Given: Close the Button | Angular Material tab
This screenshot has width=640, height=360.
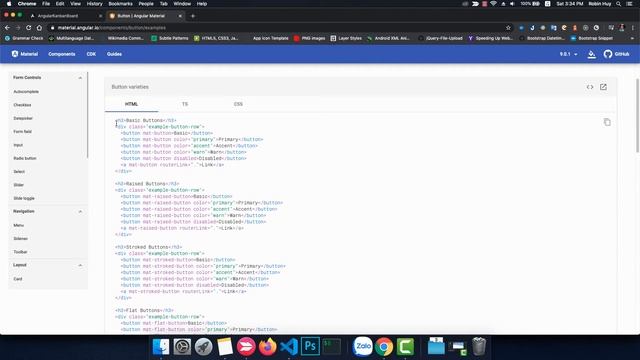Looking at the screenshot, I should tap(180, 16).
